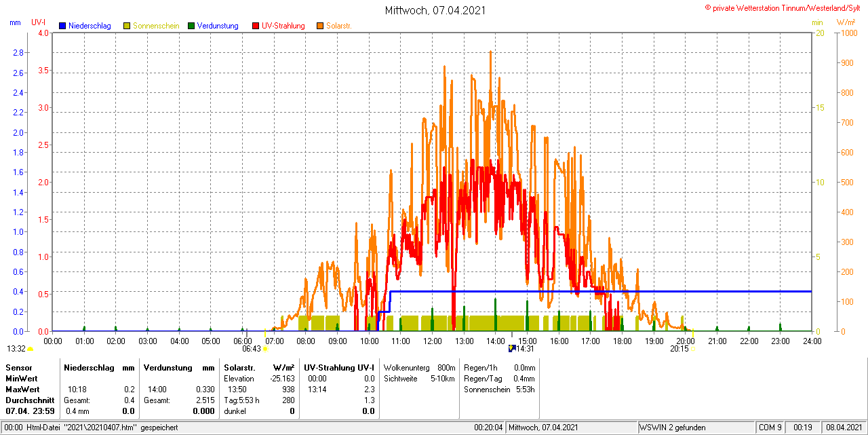This screenshot has width=868, height=435.
Task: Click the sunset icon next to 20:15
Action: coord(692,349)
